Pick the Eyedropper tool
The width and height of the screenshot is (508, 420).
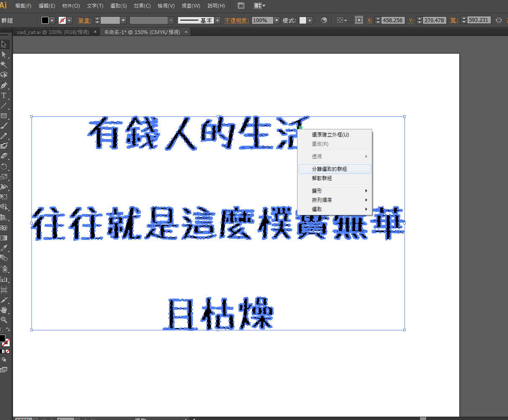tap(4, 248)
